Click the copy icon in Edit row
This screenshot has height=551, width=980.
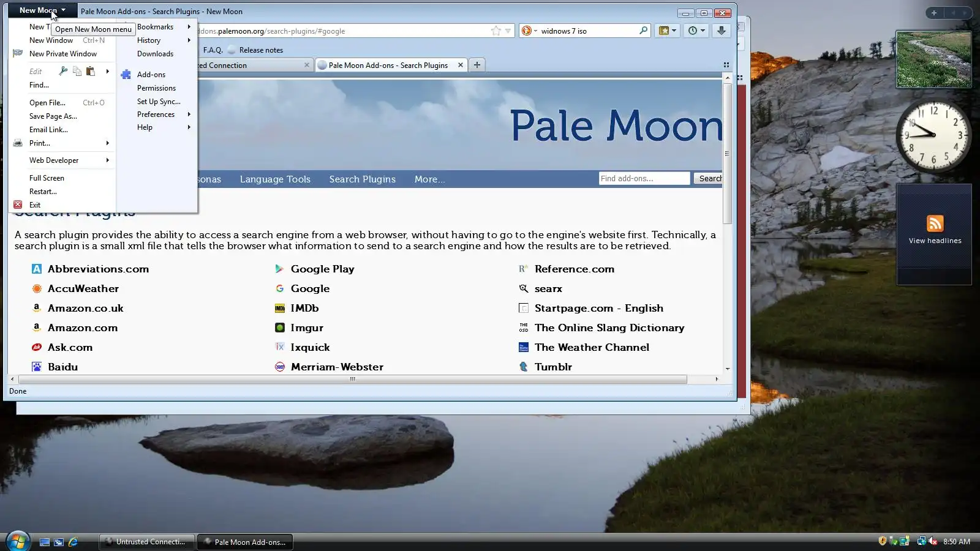click(x=77, y=71)
